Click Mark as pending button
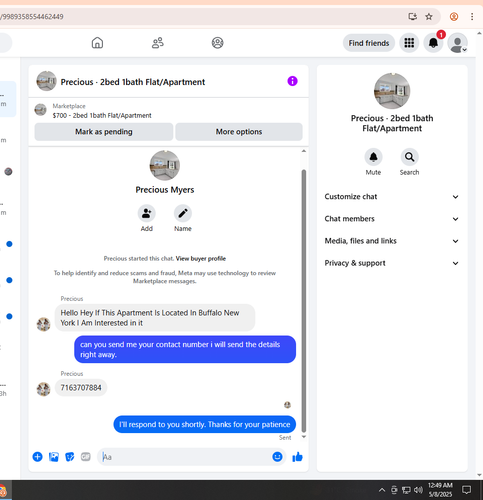This screenshot has width=483, height=500. point(104,132)
